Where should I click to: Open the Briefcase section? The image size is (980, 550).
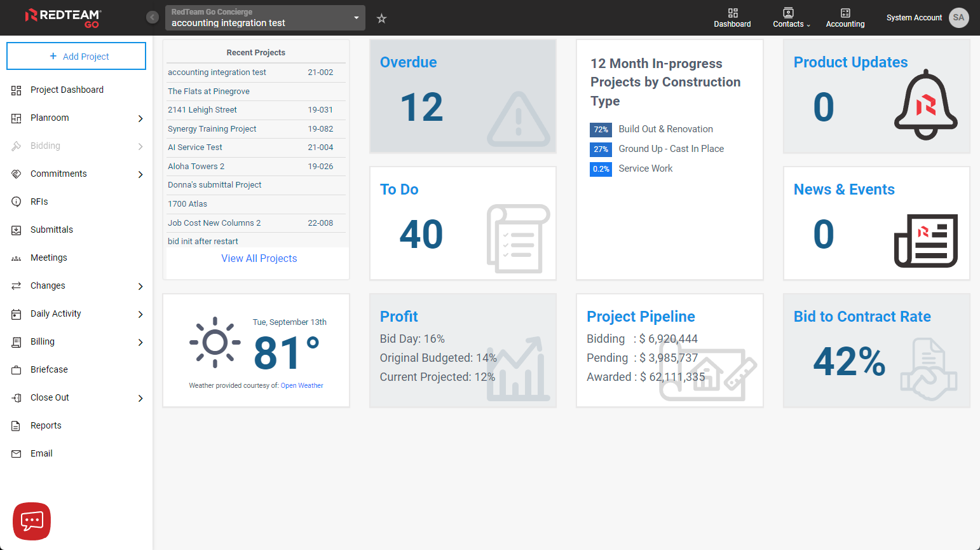tap(48, 369)
